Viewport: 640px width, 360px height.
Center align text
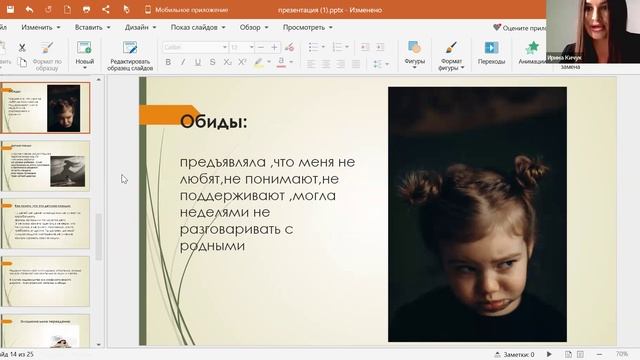(326, 64)
